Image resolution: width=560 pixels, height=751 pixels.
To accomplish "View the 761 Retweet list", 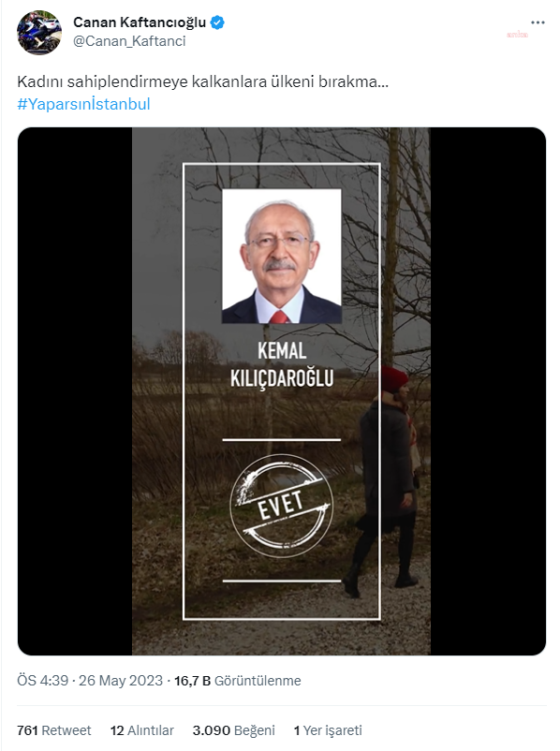I will 53,730.
